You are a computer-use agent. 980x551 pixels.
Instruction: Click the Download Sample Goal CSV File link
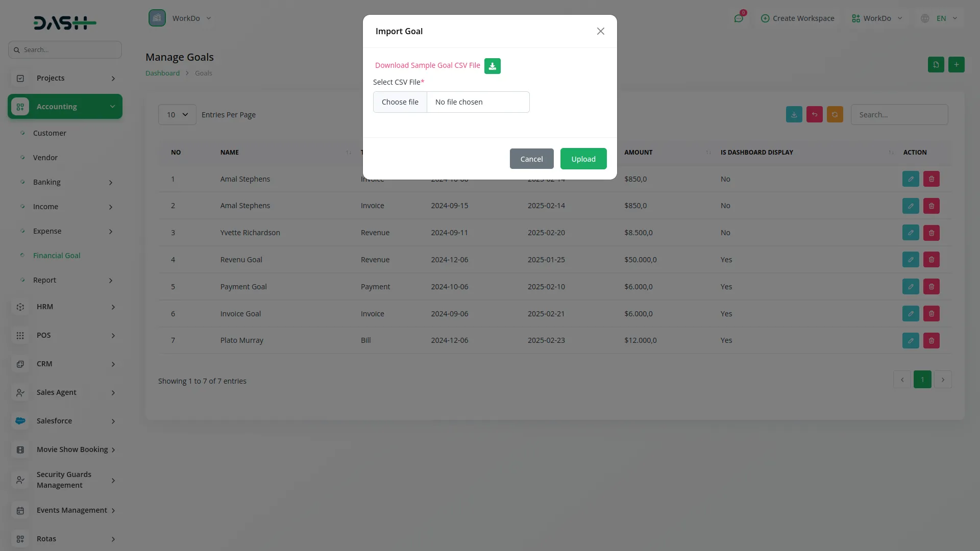click(x=427, y=65)
